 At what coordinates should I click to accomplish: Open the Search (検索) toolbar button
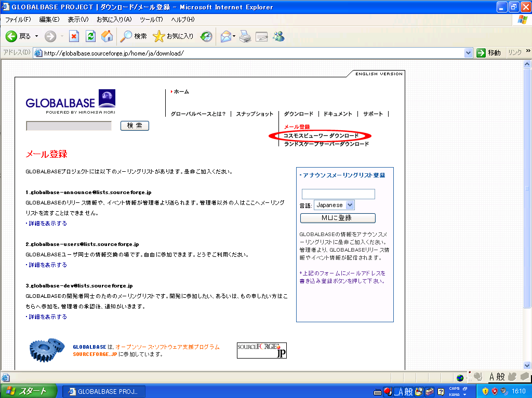point(134,36)
